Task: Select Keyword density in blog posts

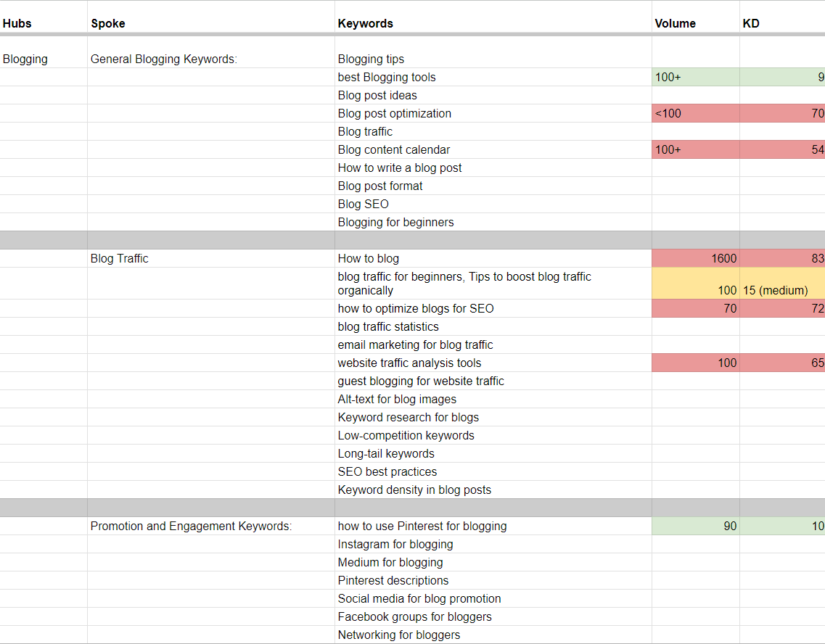Action: (493, 490)
